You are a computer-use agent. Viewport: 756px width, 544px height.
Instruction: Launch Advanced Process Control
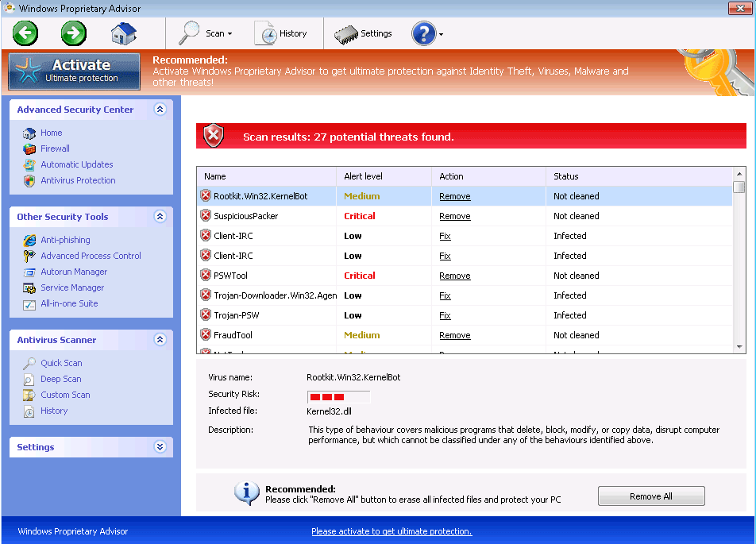tap(91, 256)
